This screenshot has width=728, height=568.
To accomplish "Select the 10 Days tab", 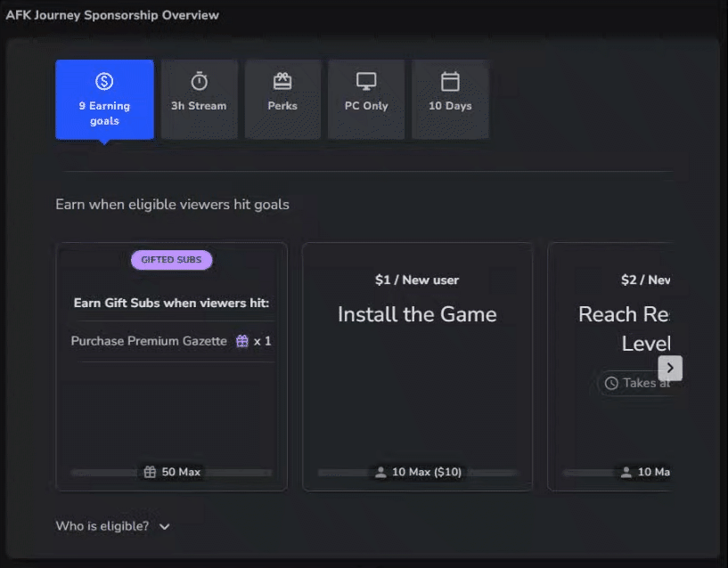I will [450, 100].
